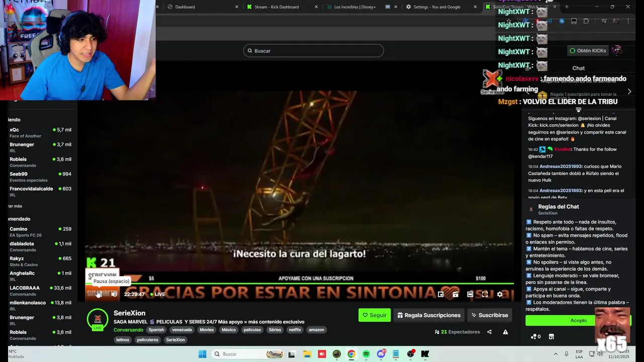The image size is (644, 362).
Task: Show next top donor with right chevron
Action: point(629,92)
